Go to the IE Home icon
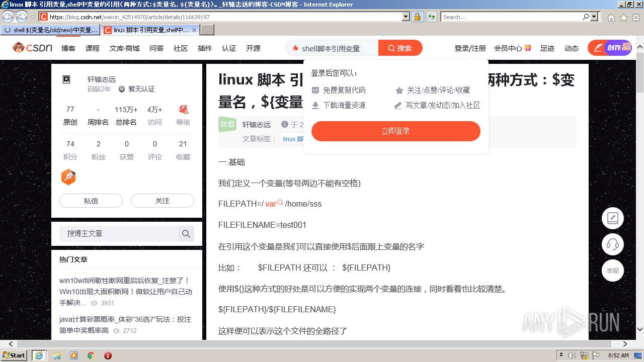This screenshot has width=644, height=362. click(611, 18)
